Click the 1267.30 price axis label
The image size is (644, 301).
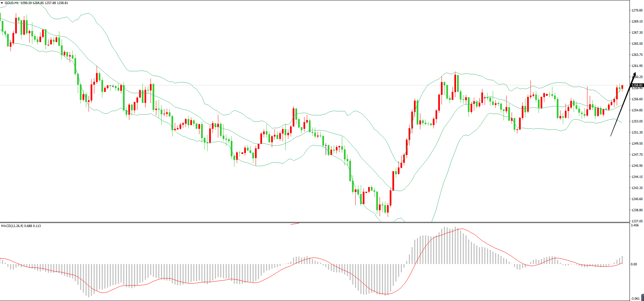pos(637,33)
